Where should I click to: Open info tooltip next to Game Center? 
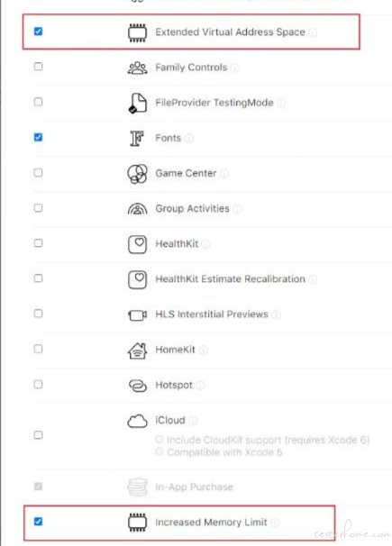click(x=225, y=173)
